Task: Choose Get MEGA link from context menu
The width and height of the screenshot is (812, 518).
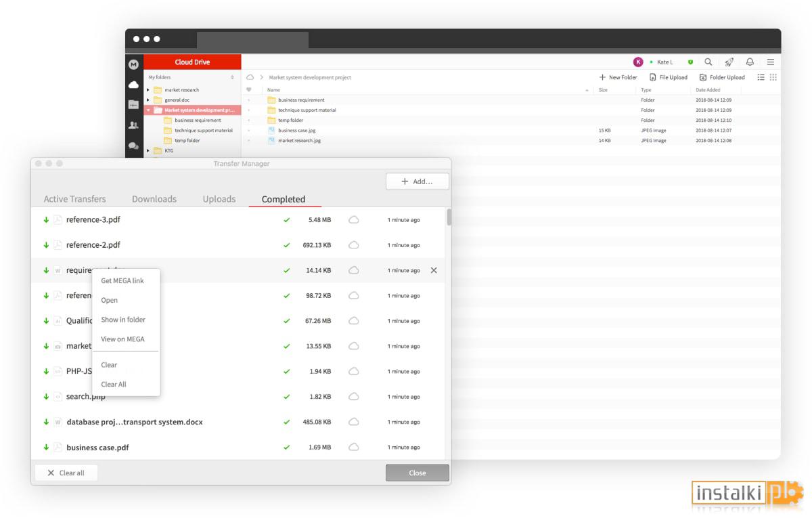Action: [122, 280]
